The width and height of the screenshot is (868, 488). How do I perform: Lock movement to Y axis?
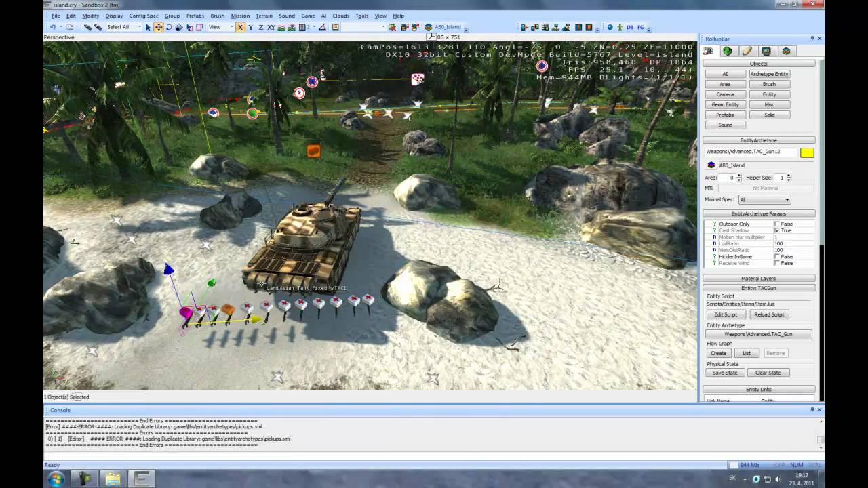pyautogui.click(x=250, y=27)
